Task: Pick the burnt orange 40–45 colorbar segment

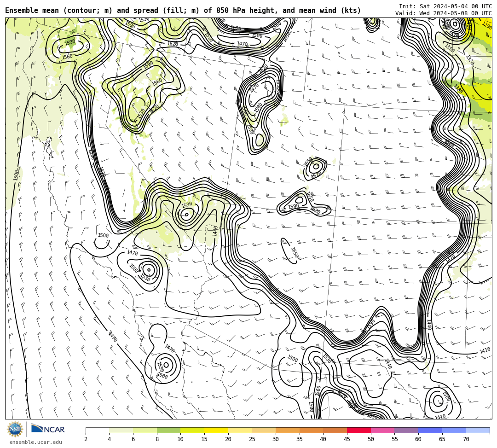Action: [x=335, y=430]
